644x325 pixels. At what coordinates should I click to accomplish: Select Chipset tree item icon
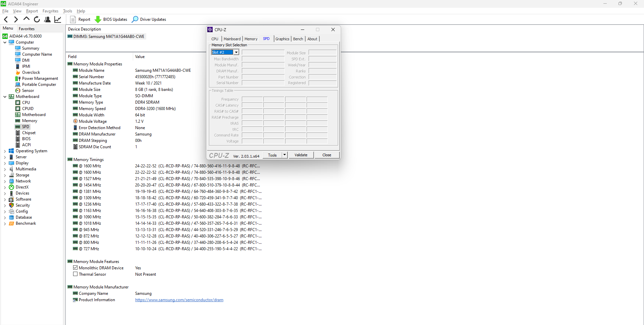tap(18, 133)
